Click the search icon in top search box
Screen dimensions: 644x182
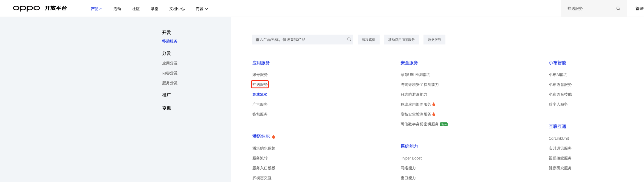618,9
